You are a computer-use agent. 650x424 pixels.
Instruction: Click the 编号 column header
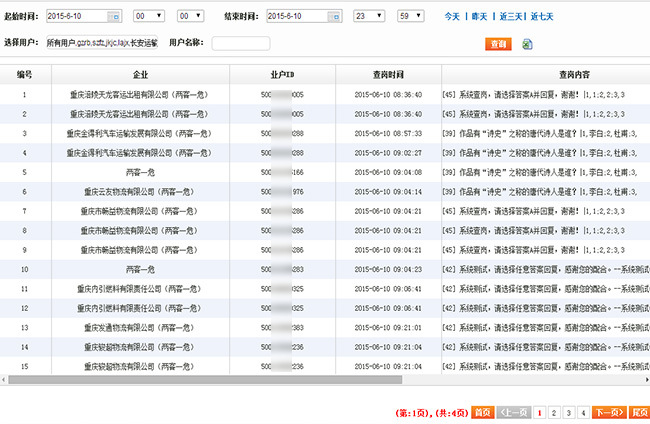tap(24, 75)
